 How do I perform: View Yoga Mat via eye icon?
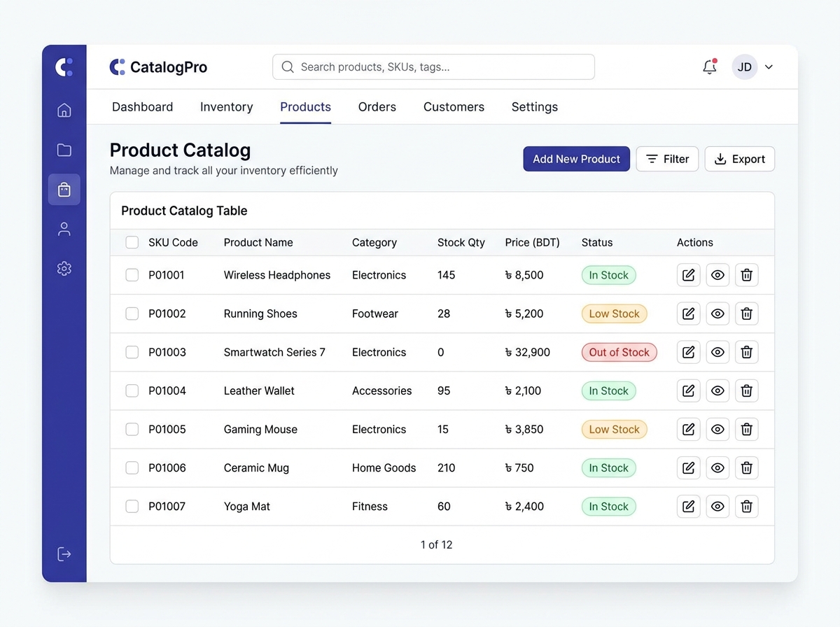click(x=717, y=506)
